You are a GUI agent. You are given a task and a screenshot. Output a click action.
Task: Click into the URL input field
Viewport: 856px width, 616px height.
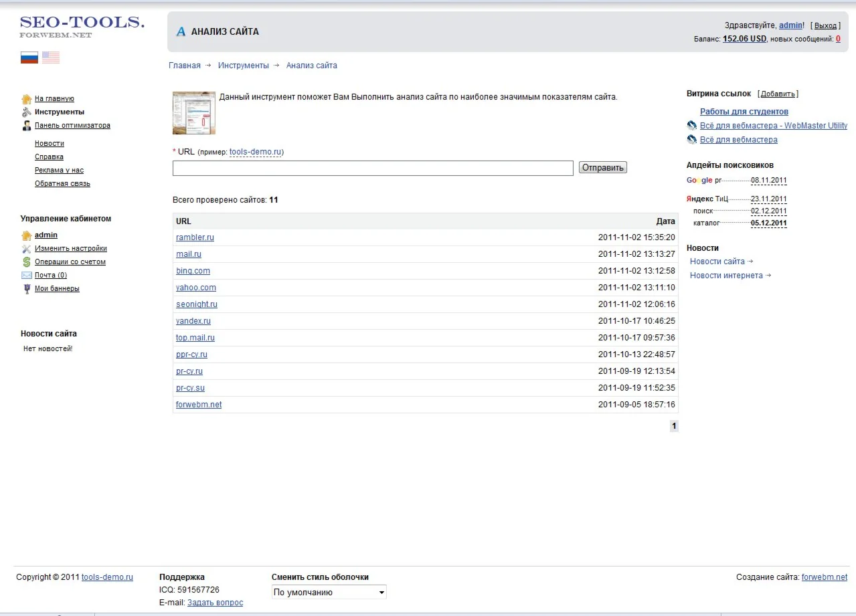point(373,168)
